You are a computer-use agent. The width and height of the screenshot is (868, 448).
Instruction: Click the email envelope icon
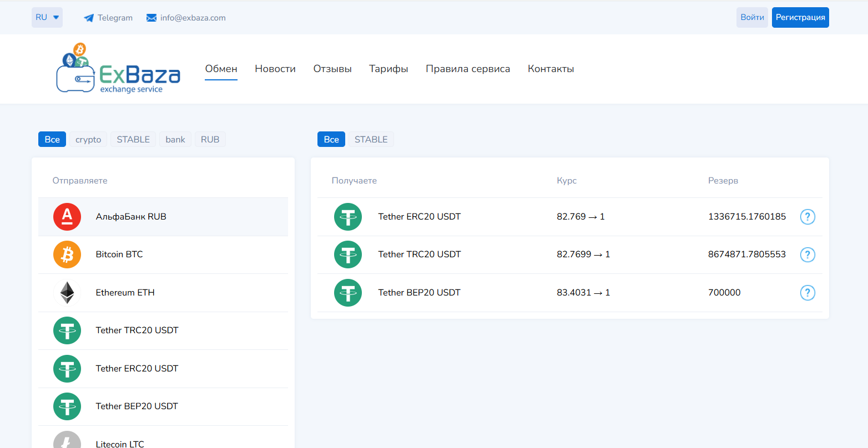150,17
